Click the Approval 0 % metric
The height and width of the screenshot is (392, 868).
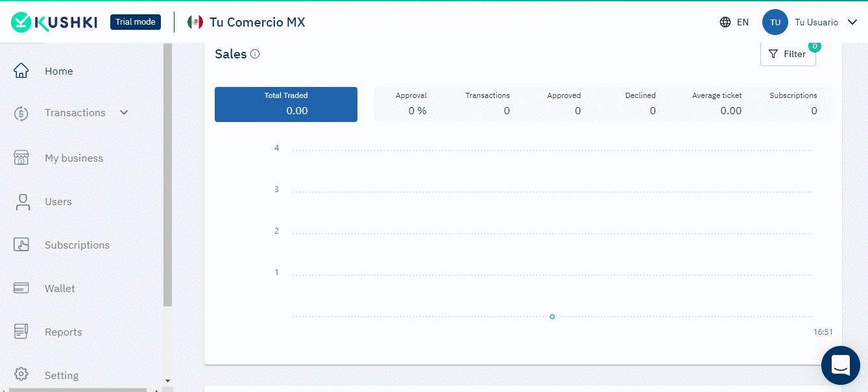pyautogui.click(x=411, y=104)
